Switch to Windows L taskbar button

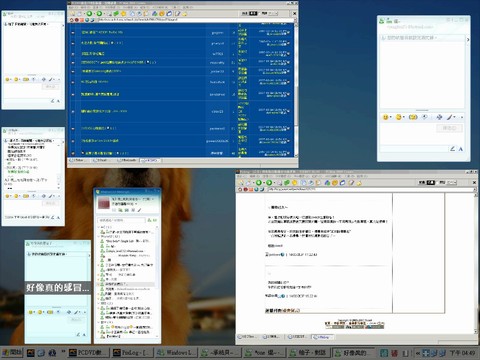177,352
